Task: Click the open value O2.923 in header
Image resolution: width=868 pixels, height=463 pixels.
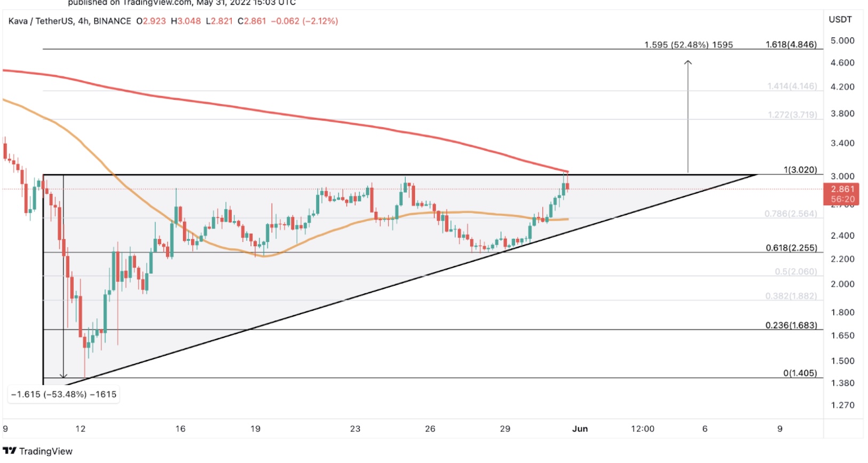Action: pos(151,21)
